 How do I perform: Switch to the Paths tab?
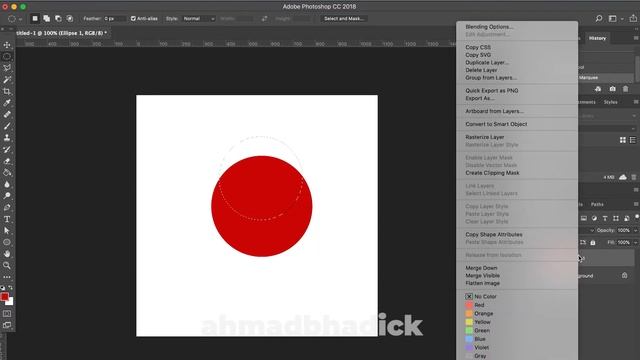tap(597, 204)
